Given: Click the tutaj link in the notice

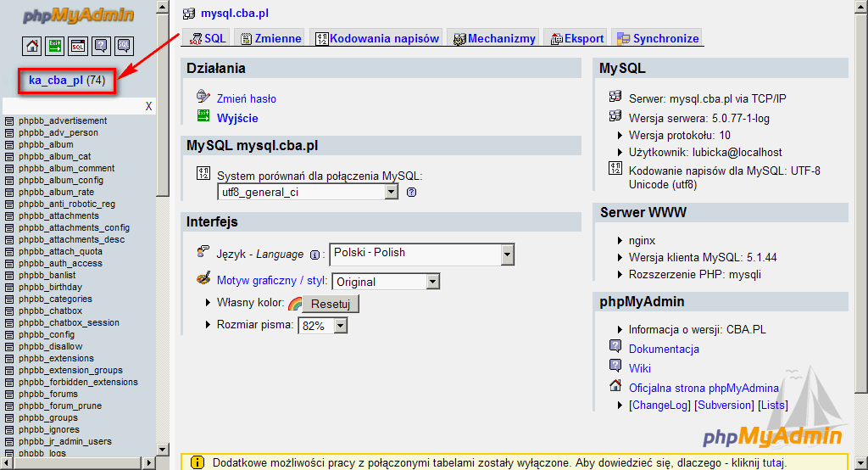Looking at the screenshot, I should (773, 463).
